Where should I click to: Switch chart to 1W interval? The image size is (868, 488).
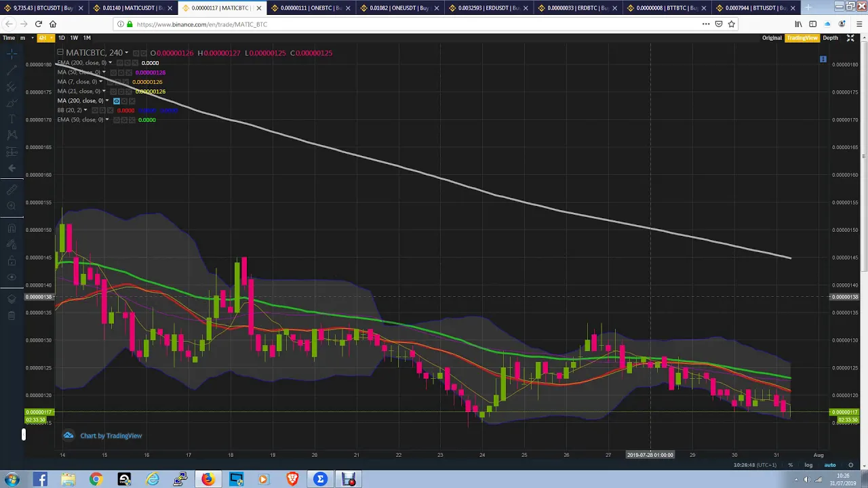74,38
